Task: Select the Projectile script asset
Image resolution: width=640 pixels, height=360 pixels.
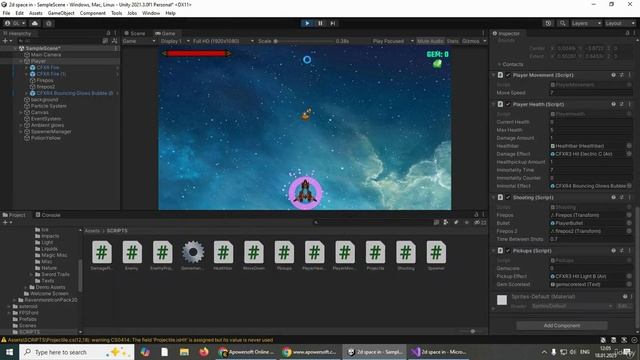Action: pos(375,256)
